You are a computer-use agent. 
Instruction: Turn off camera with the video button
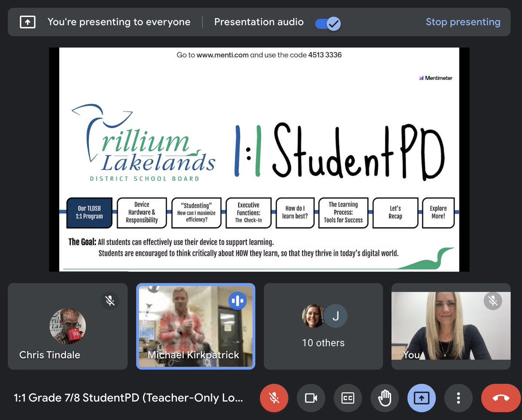(x=311, y=398)
